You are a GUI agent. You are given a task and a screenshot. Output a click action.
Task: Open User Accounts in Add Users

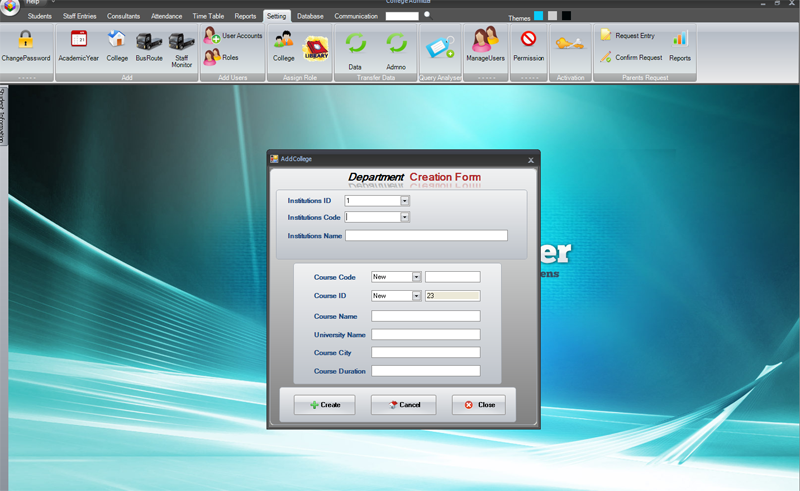click(x=233, y=36)
